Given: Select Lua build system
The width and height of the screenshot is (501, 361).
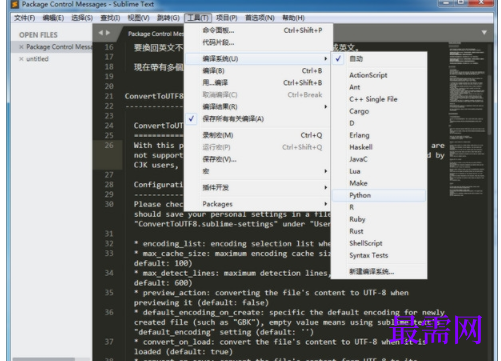Looking at the screenshot, I should tap(379, 171).
